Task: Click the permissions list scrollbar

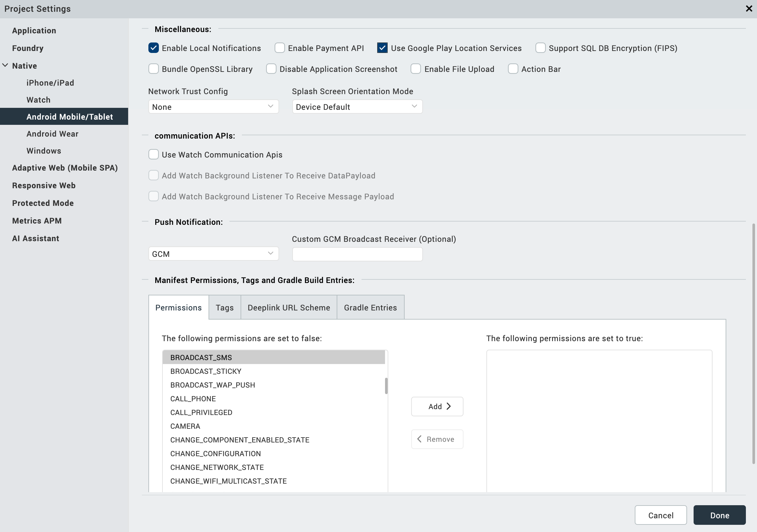Action: click(386, 386)
